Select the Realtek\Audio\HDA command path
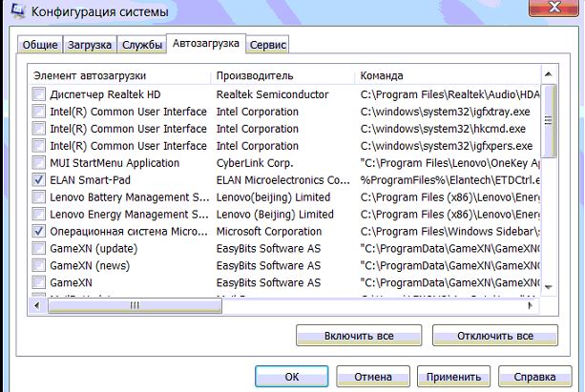 coord(449,94)
